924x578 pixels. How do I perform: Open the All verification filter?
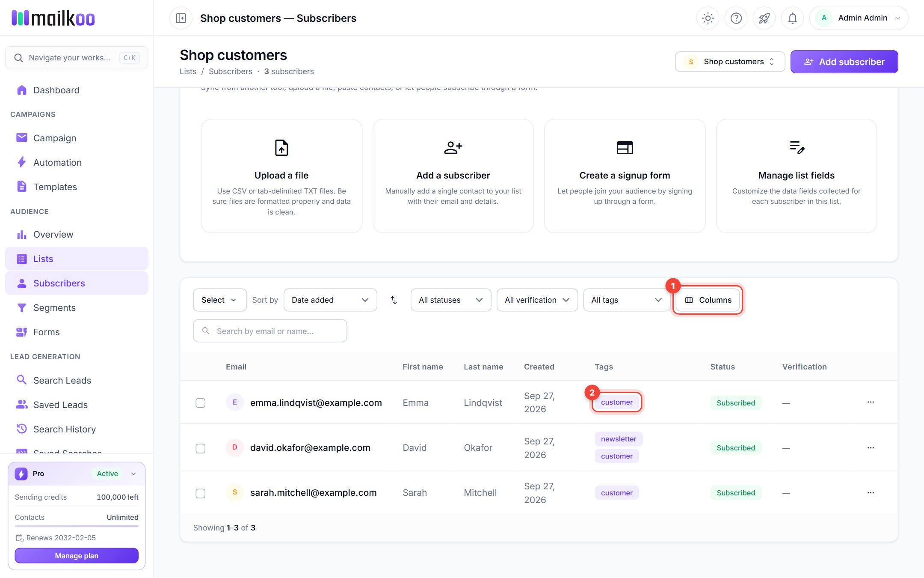pos(537,300)
